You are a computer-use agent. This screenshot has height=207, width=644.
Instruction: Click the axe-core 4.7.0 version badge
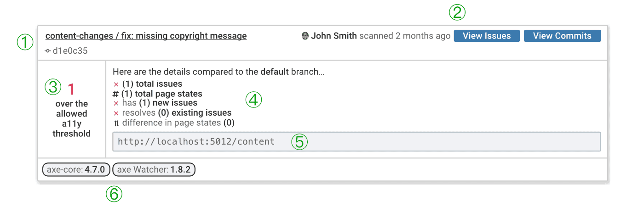coord(76,170)
